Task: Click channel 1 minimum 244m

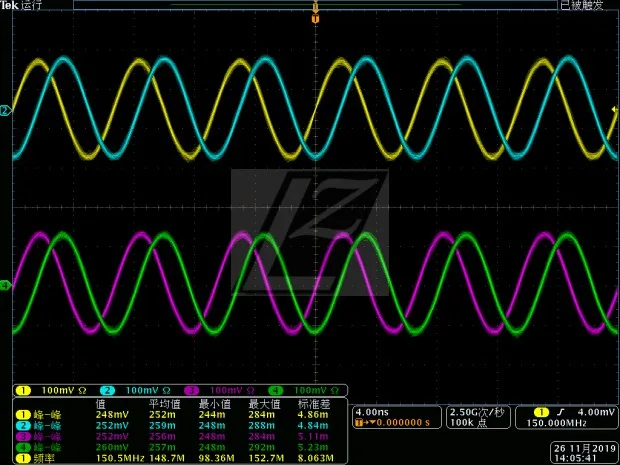Action: tap(212, 415)
